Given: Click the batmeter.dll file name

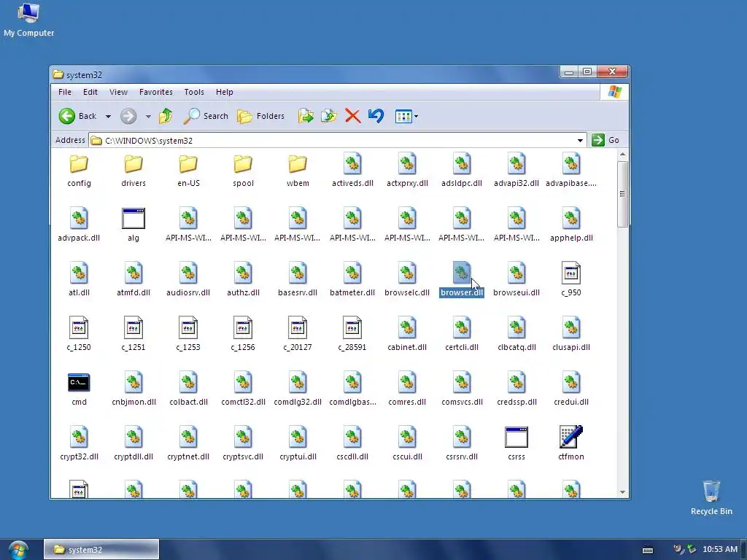Looking at the screenshot, I should pos(352,292).
